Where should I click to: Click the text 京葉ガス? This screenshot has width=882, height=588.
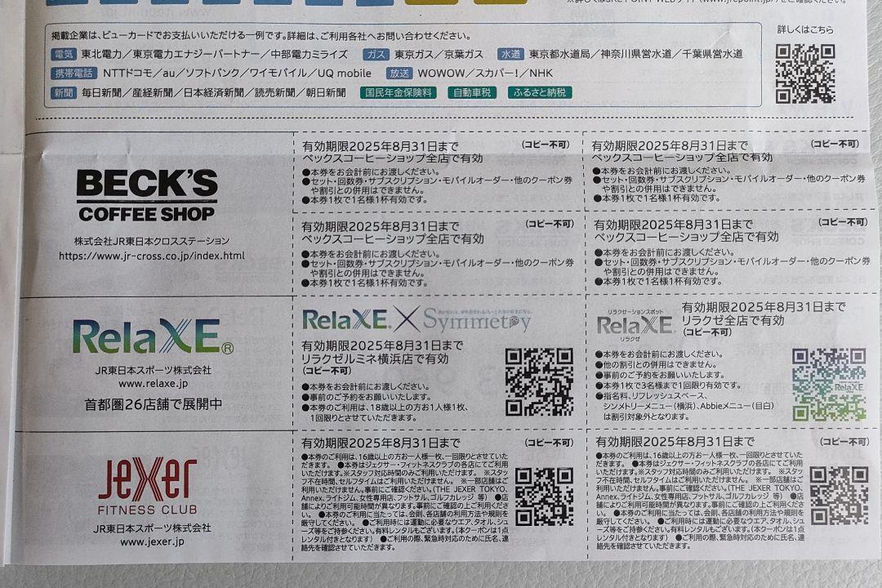464,54
